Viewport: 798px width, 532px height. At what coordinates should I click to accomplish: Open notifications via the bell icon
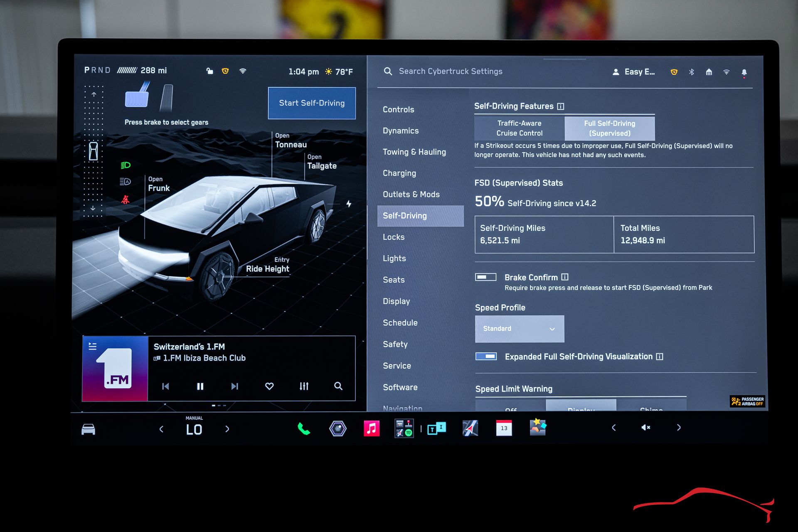(744, 73)
